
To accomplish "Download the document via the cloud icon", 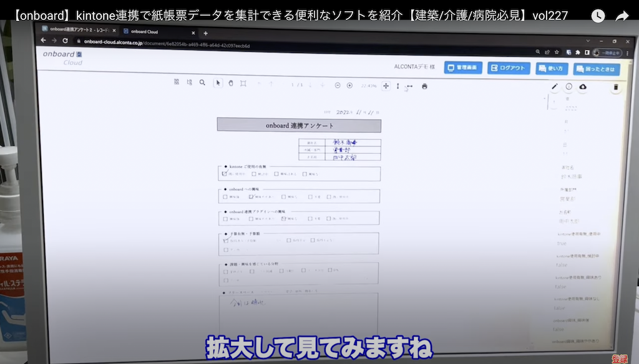I will (583, 87).
